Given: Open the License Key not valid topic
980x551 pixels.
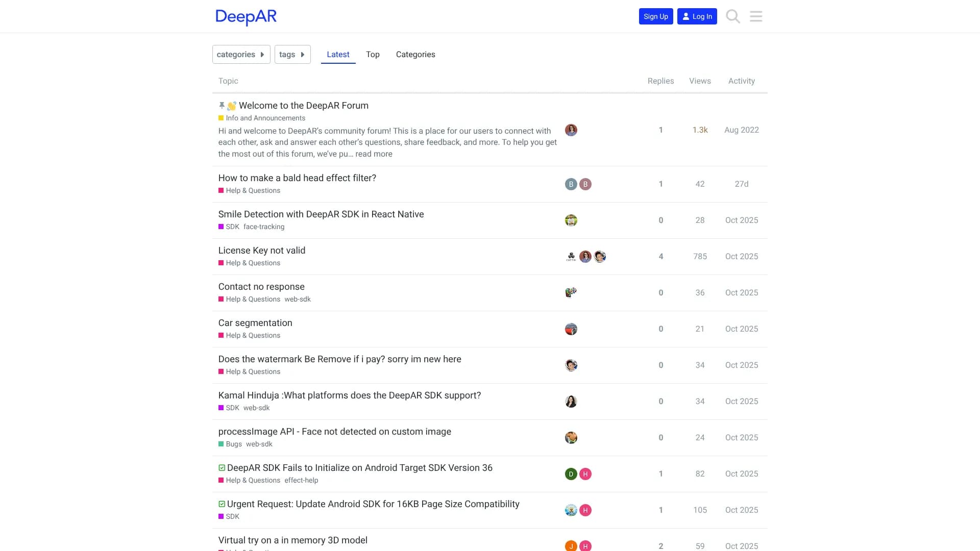Looking at the screenshot, I should coord(262,251).
